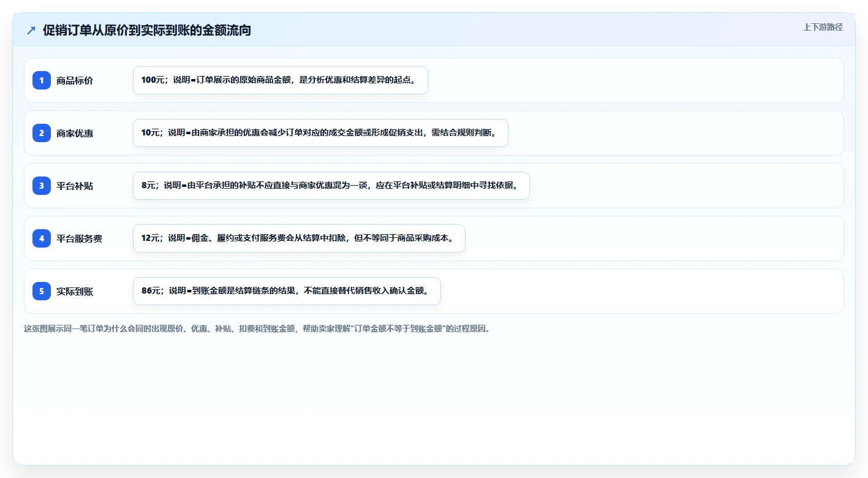The height and width of the screenshot is (478, 868).
Task: Select the 商家优惠 label
Action: coord(75,133)
